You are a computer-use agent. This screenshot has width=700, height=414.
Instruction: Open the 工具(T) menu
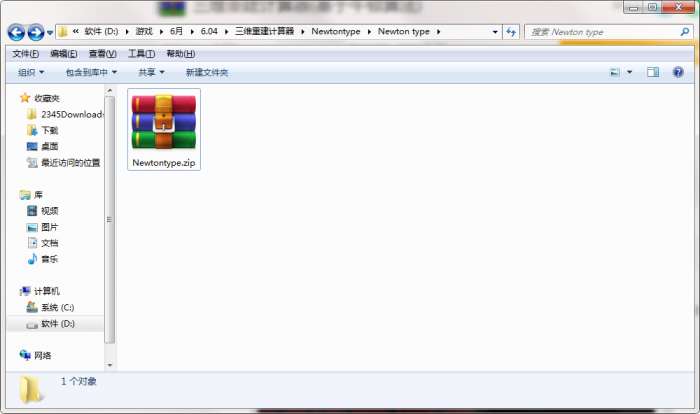pos(142,54)
